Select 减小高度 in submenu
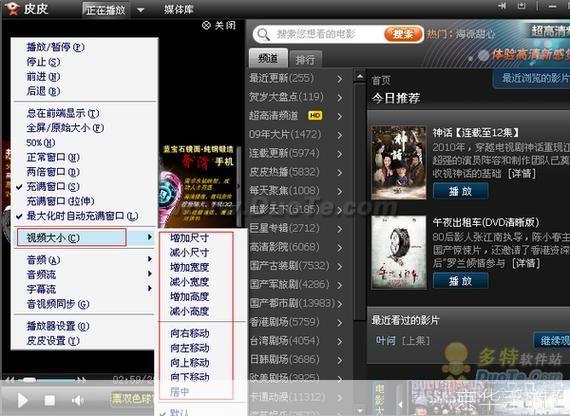Screen dimensions: 570x416 pyautogui.click(x=189, y=311)
